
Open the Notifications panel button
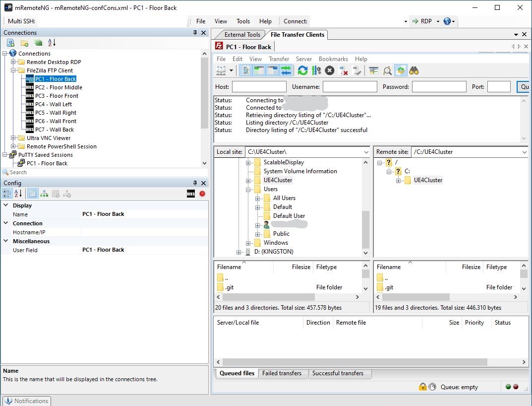click(x=27, y=401)
